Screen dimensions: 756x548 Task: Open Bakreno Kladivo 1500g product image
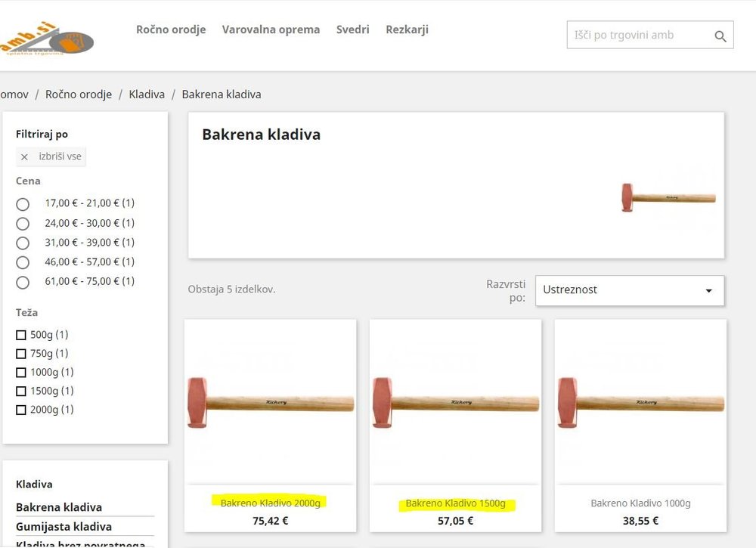tap(456, 402)
